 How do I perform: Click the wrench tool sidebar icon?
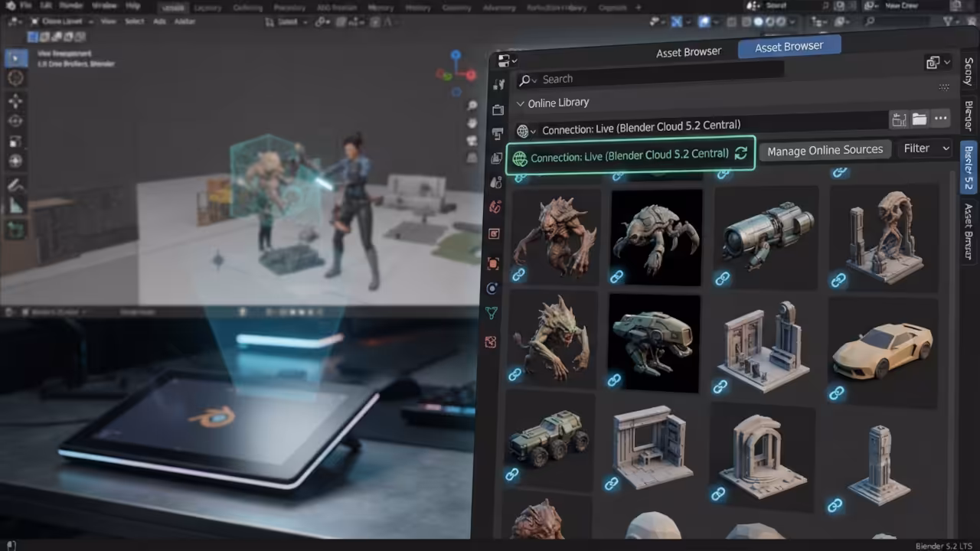499,85
